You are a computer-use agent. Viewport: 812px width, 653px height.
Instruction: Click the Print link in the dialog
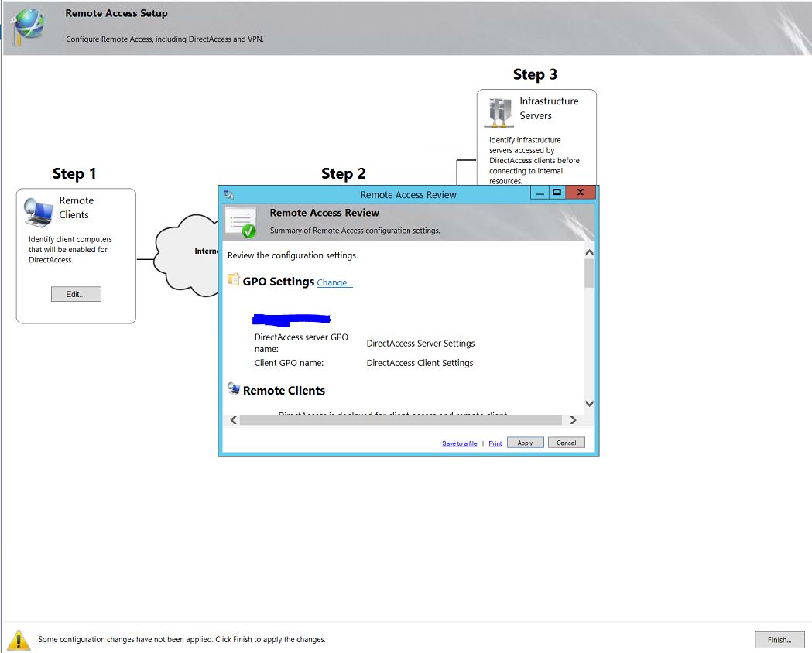pyautogui.click(x=495, y=443)
